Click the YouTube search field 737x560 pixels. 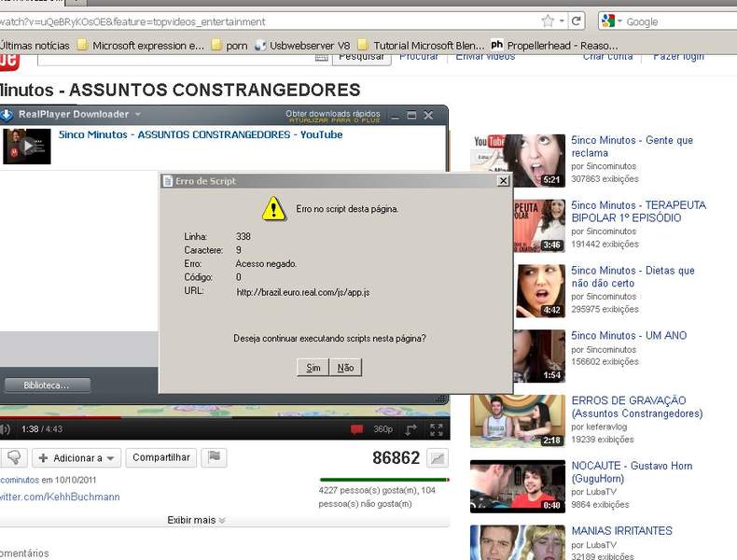183,59
